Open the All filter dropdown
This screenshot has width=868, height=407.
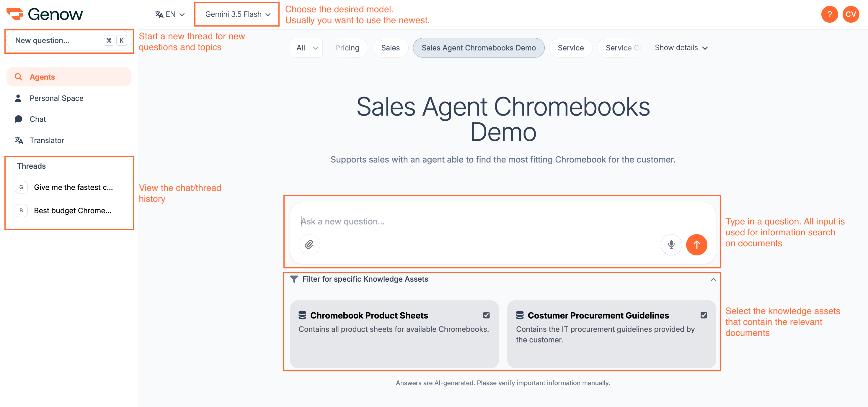pyautogui.click(x=306, y=48)
